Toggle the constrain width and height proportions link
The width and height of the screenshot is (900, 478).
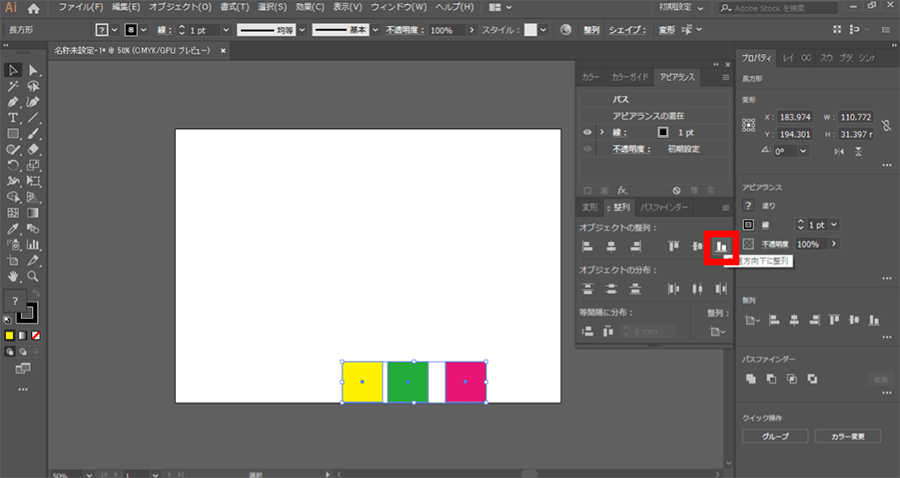[886, 125]
